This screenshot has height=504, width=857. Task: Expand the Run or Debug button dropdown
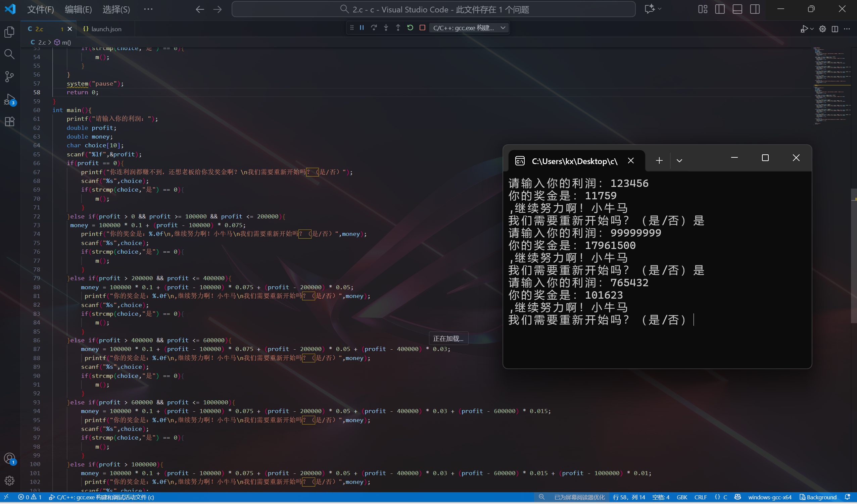click(x=812, y=29)
